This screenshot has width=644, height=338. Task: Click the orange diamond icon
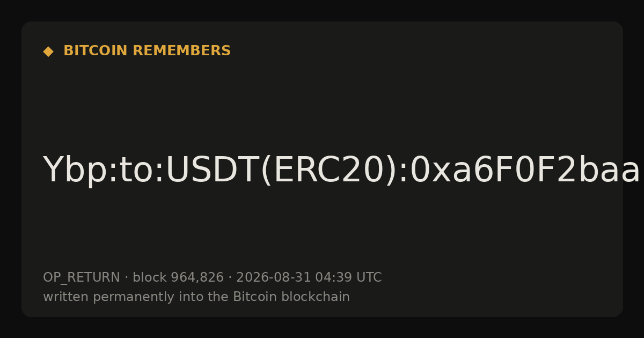point(48,51)
